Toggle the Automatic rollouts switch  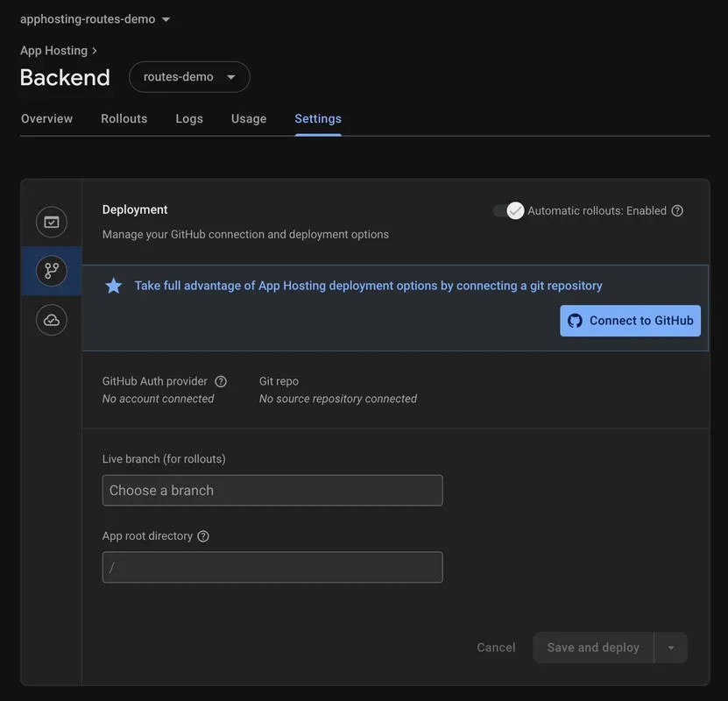tap(509, 211)
